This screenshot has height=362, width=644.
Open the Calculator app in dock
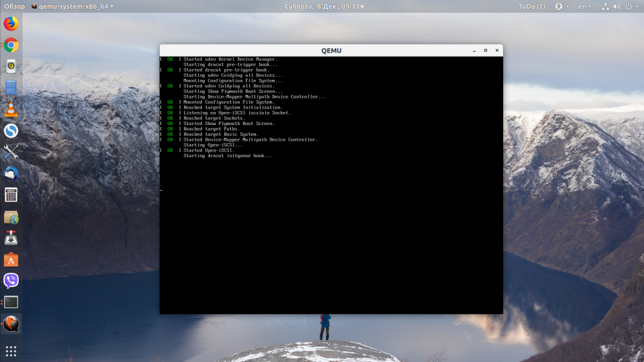(x=11, y=195)
